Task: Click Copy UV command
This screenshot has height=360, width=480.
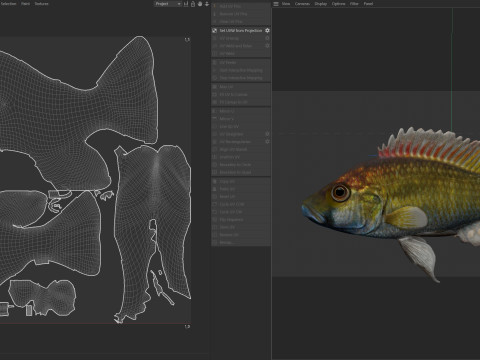Action: tap(241, 181)
